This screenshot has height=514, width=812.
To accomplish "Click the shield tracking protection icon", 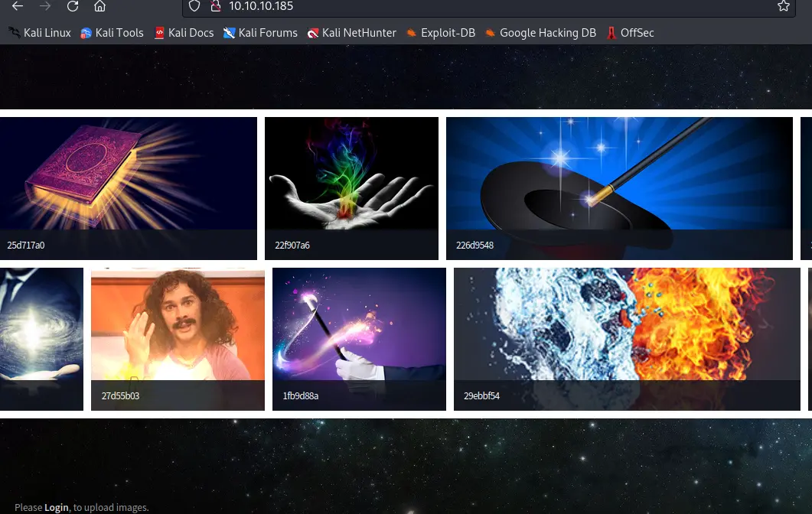I will (194, 6).
